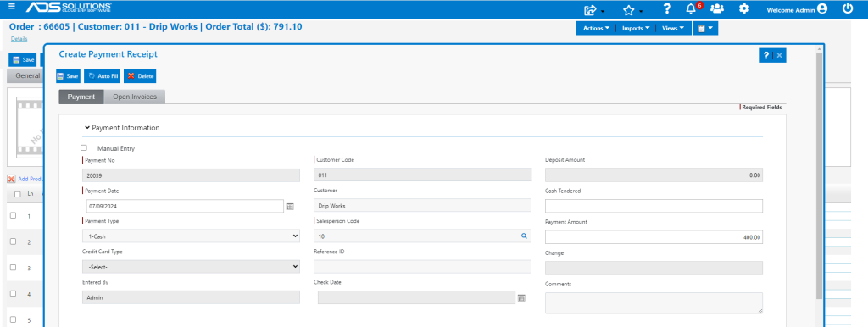Open the Credit Card Type dropdown
This screenshot has height=327, width=868.
tap(191, 267)
